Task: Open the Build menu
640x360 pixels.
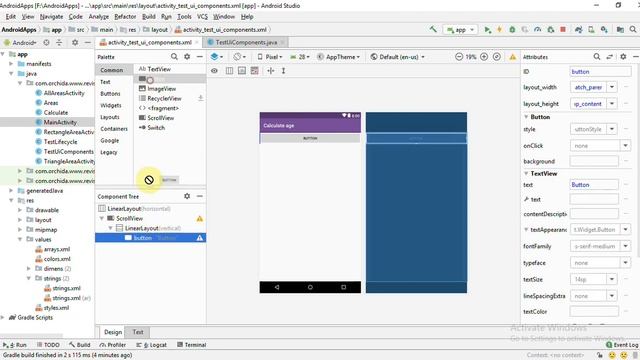Action: tap(149, 17)
